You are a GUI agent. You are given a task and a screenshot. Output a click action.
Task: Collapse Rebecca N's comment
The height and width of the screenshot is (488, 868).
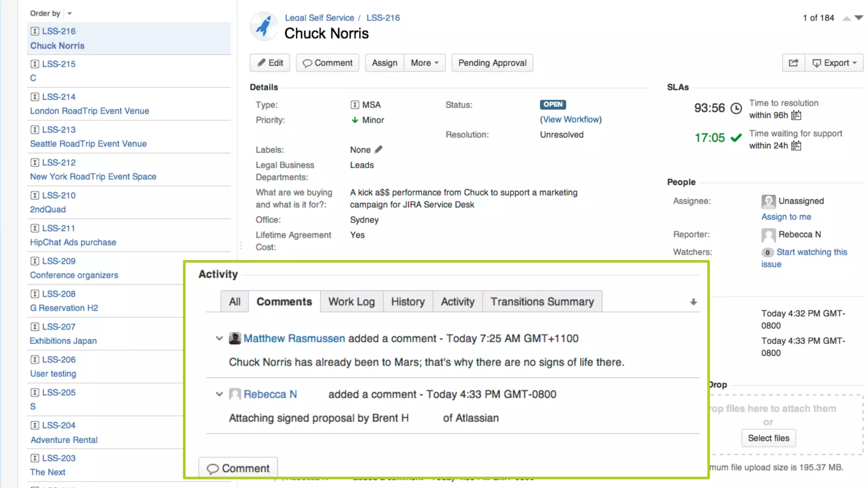[x=219, y=394]
